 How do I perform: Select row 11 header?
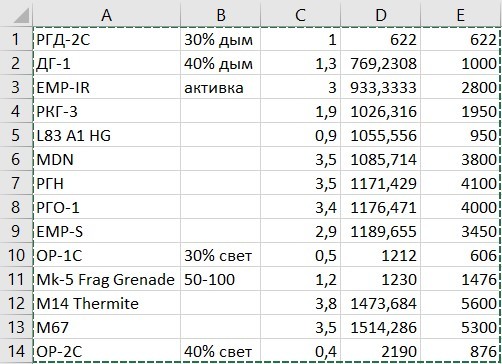pyautogui.click(x=16, y=279)
